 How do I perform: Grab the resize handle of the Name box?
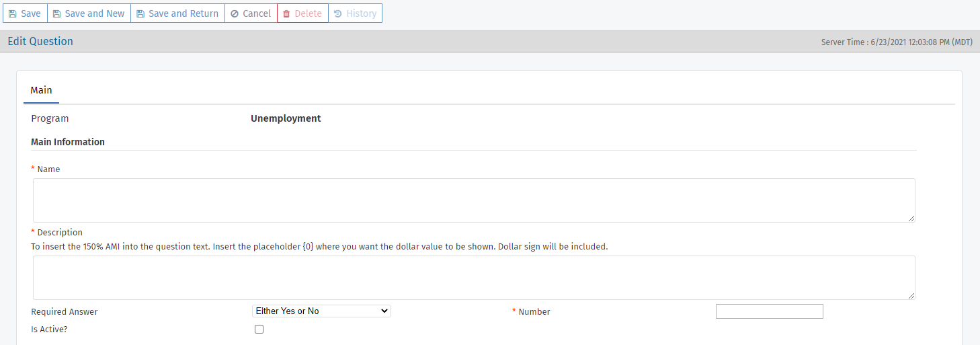[911, 219]
